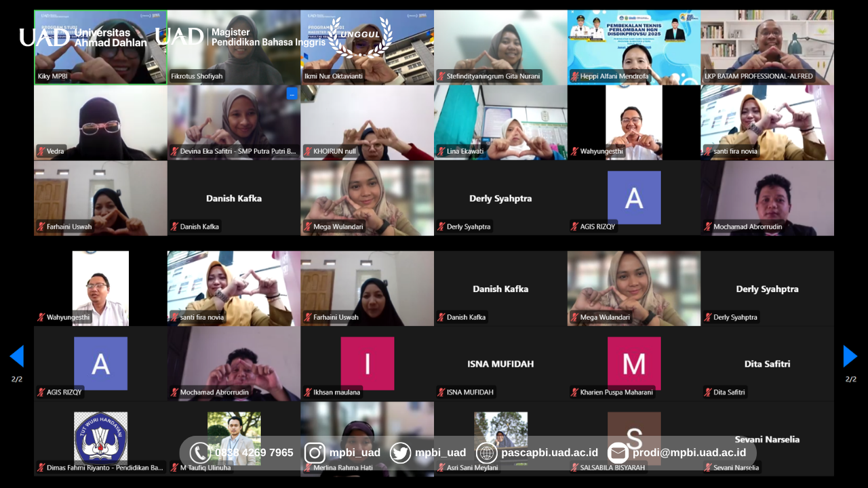Viewport: 868px width, 488px height.
Task: Click the Twitter bird icon
Action: 400,453
